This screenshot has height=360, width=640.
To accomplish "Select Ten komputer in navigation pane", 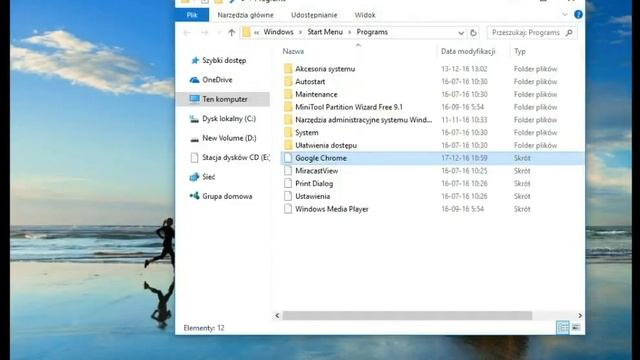I will (x=223, y=99).
